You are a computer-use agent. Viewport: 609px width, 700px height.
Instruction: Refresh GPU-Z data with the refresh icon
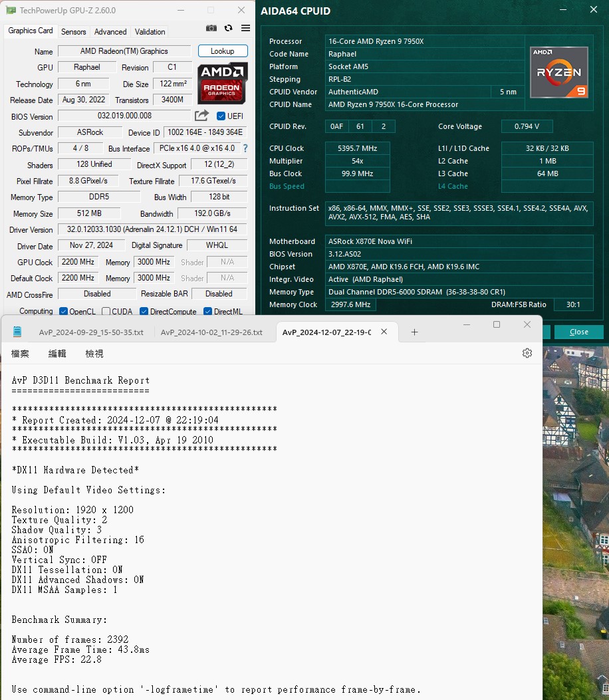(229, 28)
